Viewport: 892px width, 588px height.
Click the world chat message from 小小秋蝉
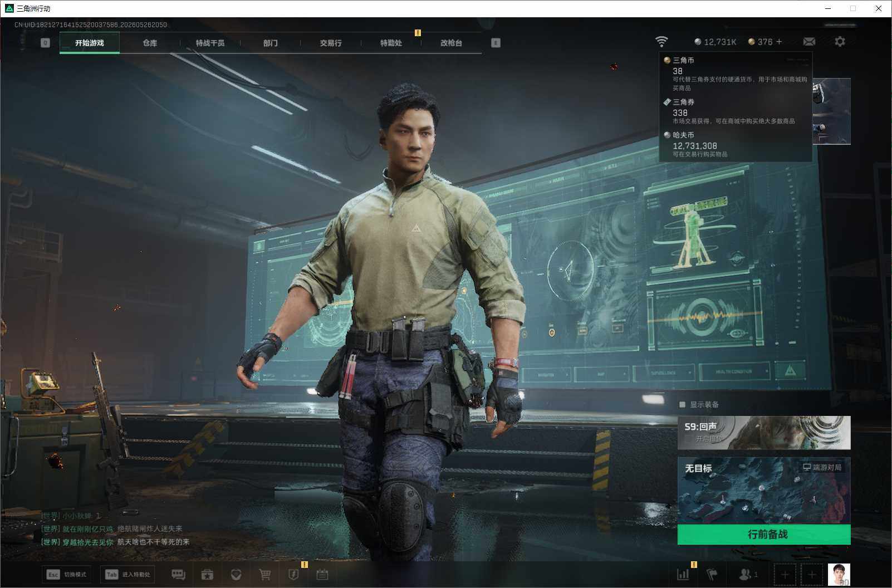coord(71,516)
